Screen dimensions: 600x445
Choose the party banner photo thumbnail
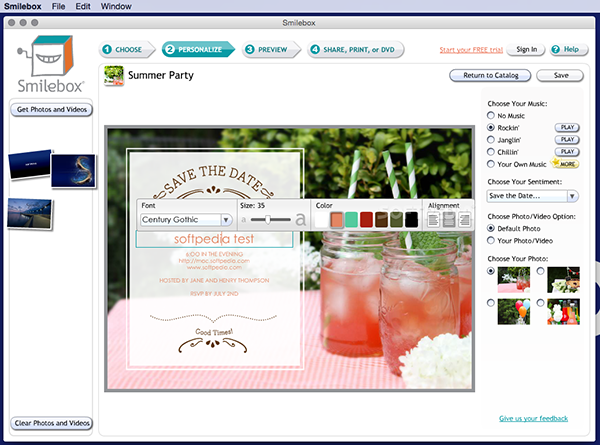[x=563, y=280]
